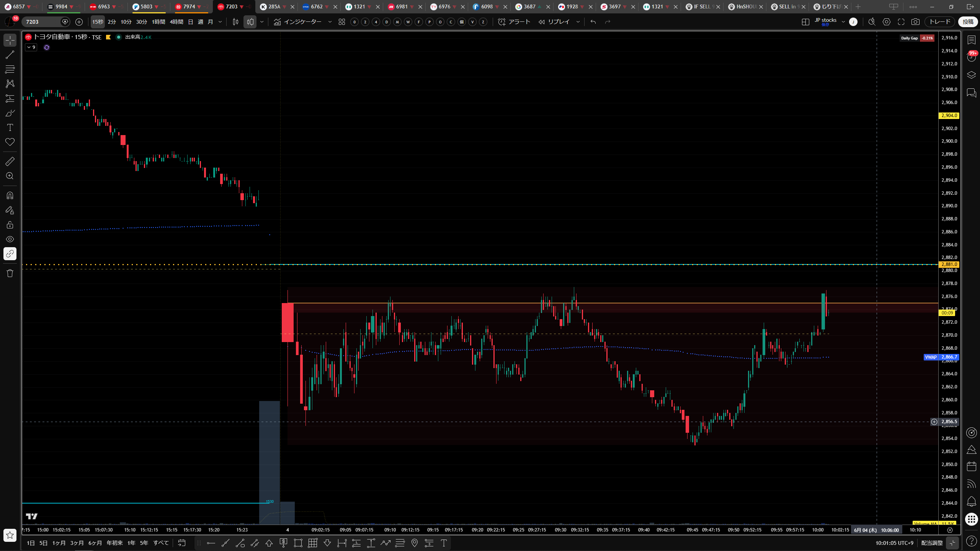Image resolution: width=980 pixels, height=551 pixels.
Task: Add symbol with compare plus icon
Action: [79, 22]
